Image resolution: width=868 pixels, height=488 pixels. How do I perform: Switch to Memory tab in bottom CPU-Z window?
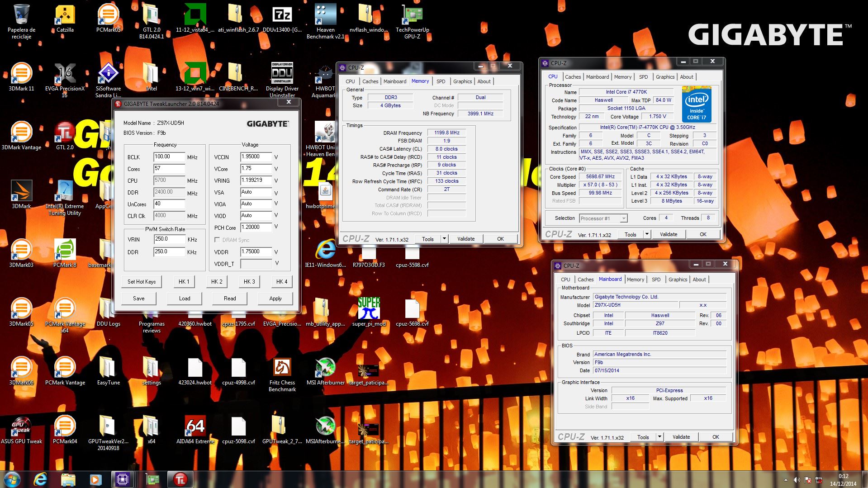point(635,280)
